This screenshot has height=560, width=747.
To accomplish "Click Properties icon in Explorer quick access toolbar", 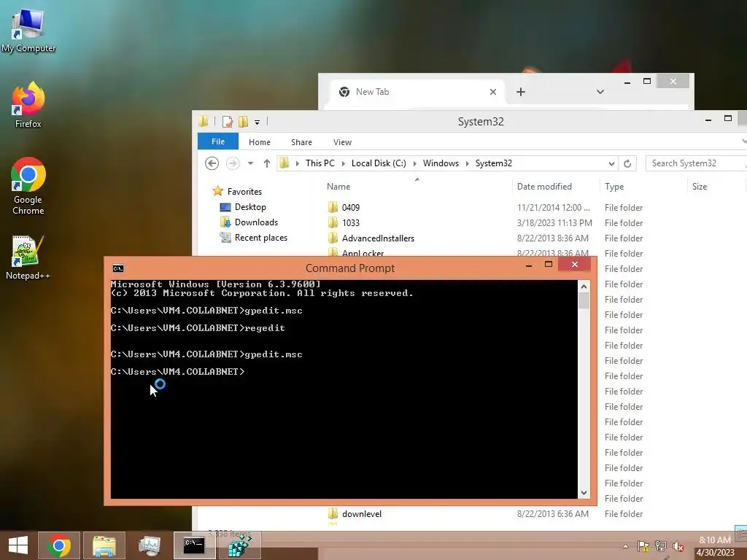I will (228, 122).
